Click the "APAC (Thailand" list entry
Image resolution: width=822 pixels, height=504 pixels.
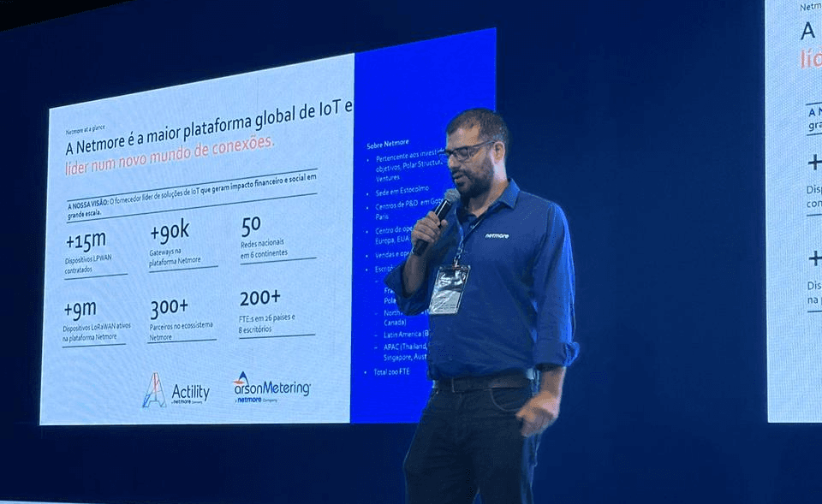(405, 352)
